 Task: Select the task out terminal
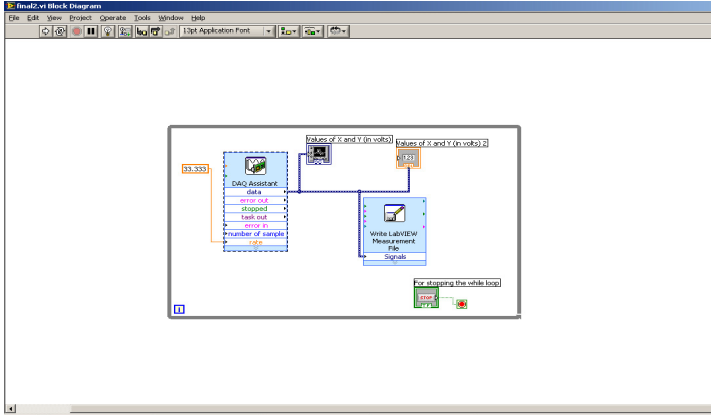256,217
